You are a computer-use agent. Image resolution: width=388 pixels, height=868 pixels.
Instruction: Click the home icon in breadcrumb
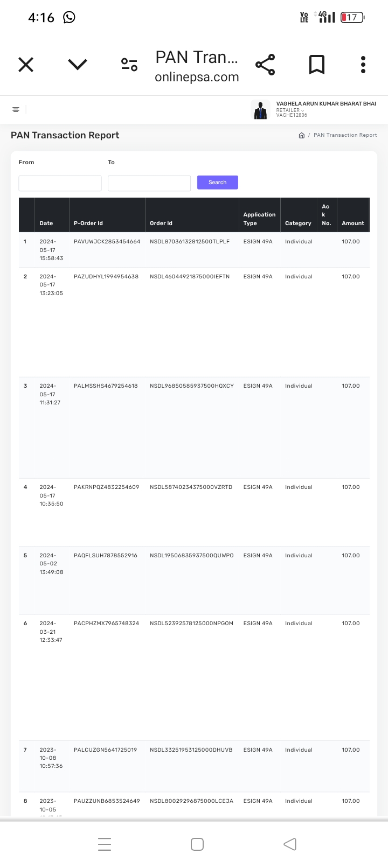click(302, 135)
